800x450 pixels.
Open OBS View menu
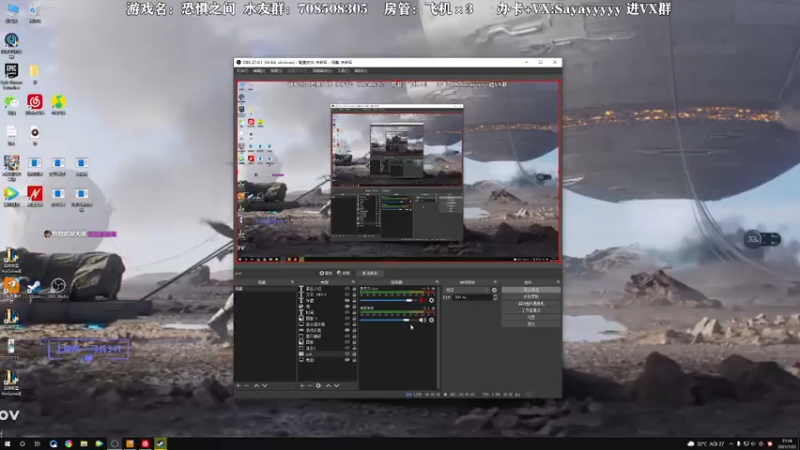pyautogui.click(x=276, y=71)
